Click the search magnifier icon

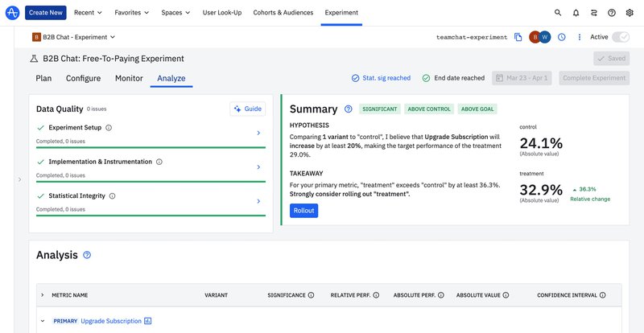(x=559, y=13)
